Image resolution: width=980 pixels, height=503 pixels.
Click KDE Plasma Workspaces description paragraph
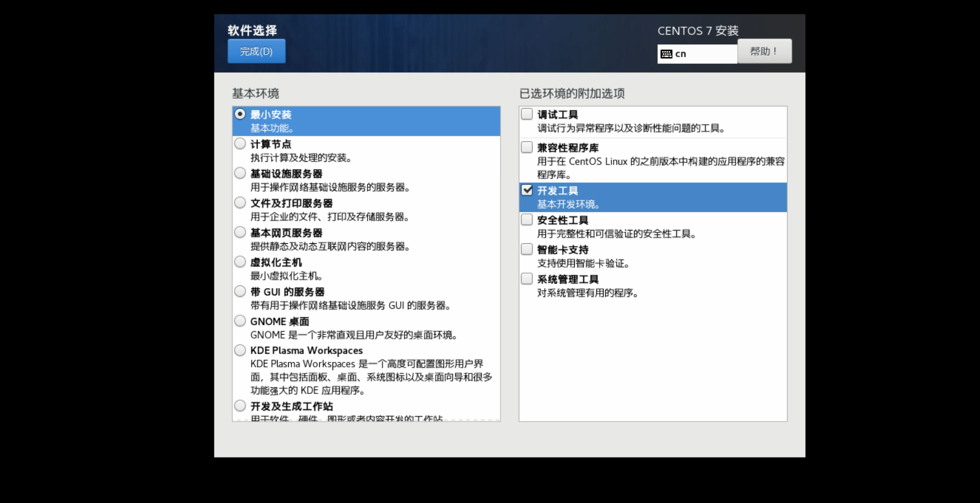(x=372, y=377)
